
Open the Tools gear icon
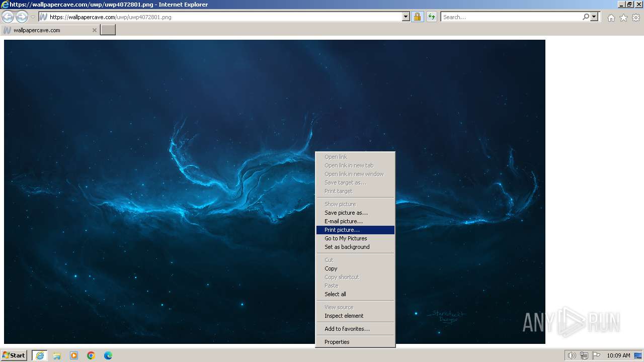(636, 18)
